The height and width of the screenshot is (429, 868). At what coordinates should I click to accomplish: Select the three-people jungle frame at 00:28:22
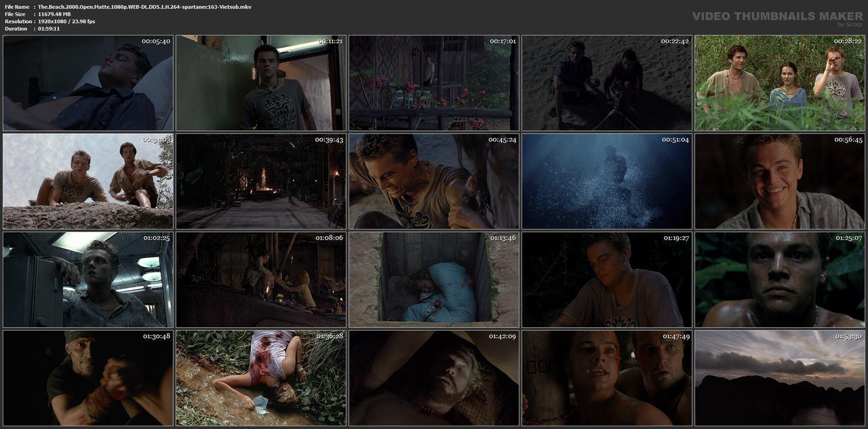tap(780, 83)
